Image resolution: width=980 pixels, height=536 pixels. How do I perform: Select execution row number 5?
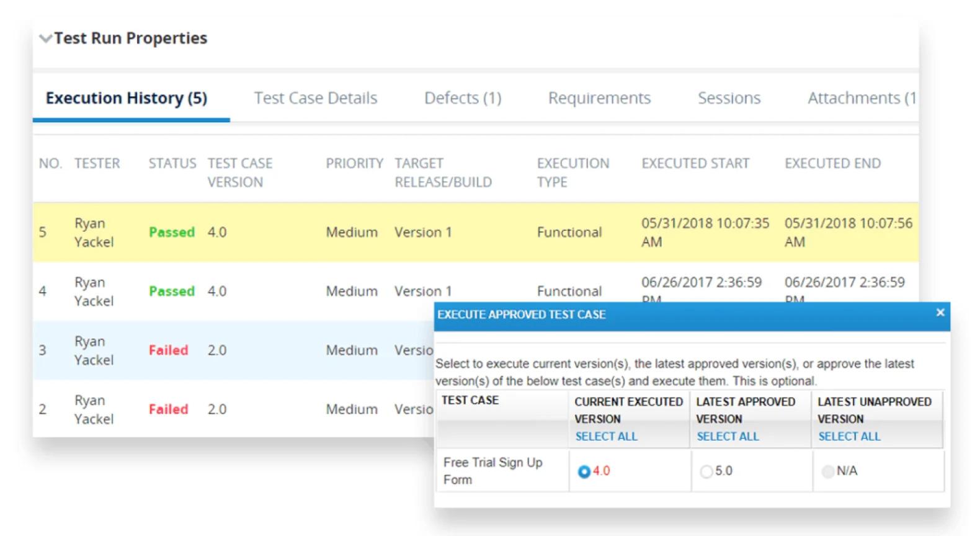42,232
